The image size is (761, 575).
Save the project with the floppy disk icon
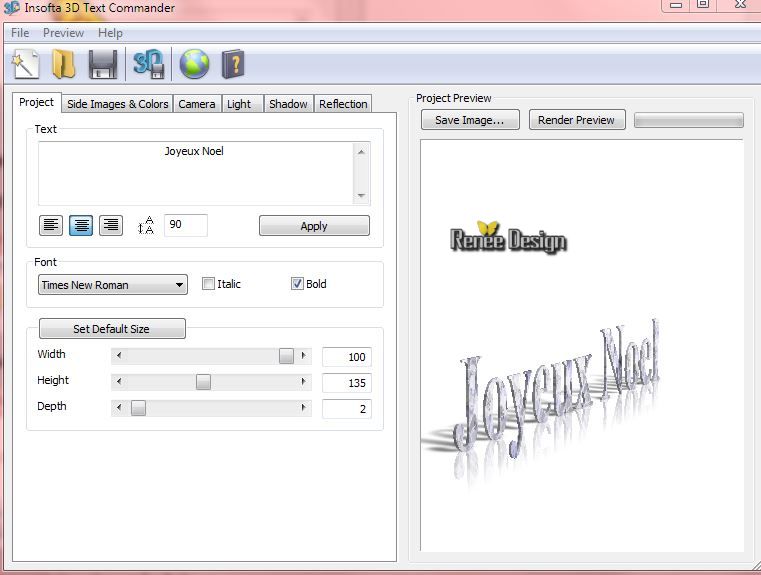pos(102,65)
